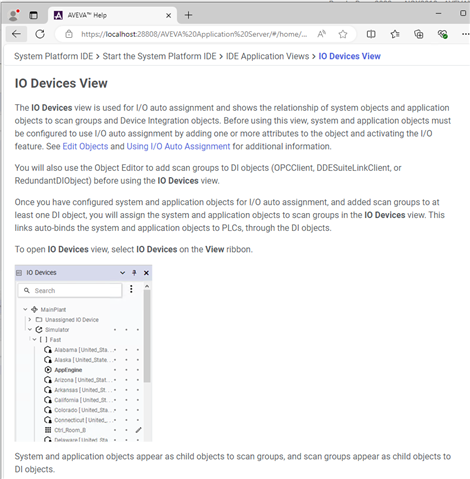The height and width of the screenshot is (479, 470).
Task: Select Arizona object in tree
Action: pos(81,380)
